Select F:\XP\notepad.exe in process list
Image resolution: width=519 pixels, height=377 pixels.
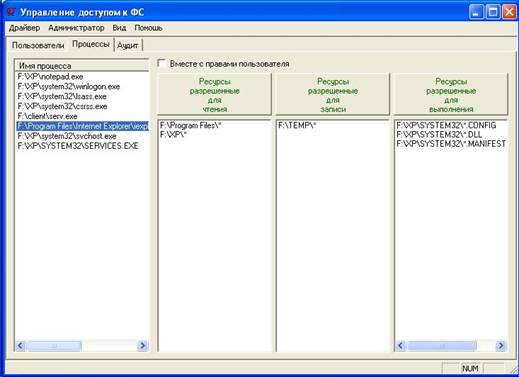tap(50, 77)
